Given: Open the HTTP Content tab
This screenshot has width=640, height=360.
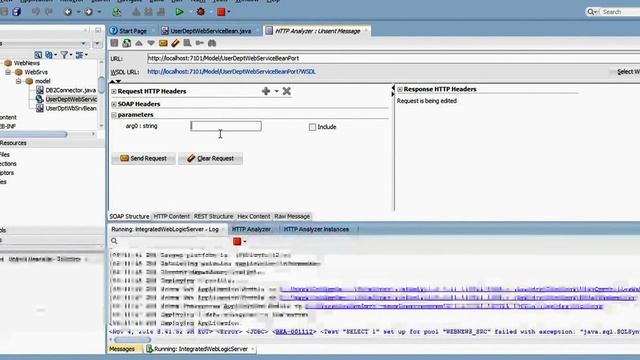Looking at the screenshot, I should 171,216.
